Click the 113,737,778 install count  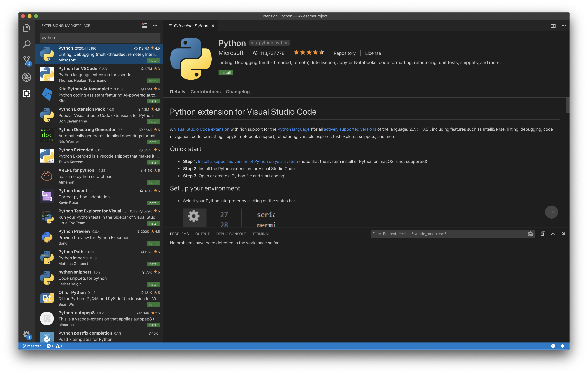[269, 53]
